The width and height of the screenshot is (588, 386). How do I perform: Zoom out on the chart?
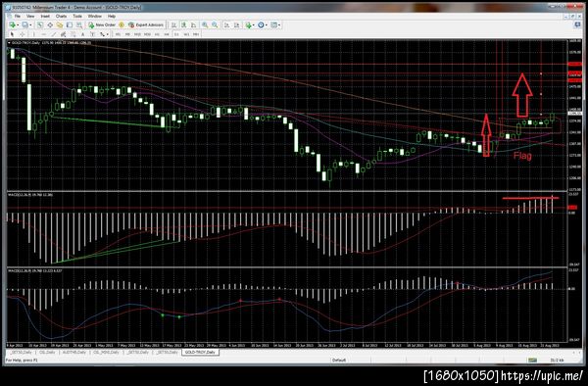(215, 24)
